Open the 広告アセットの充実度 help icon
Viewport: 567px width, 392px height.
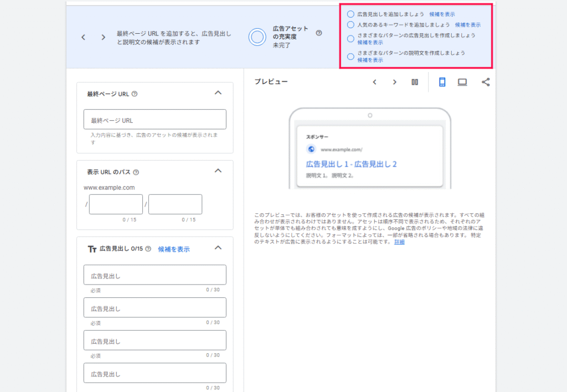pos(318,33)
